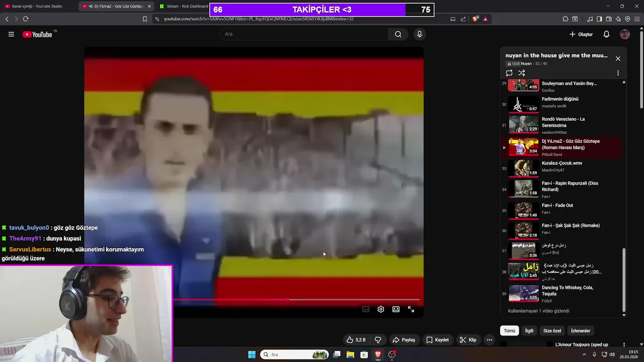Open Brave Wallet icon

(609, 19)
